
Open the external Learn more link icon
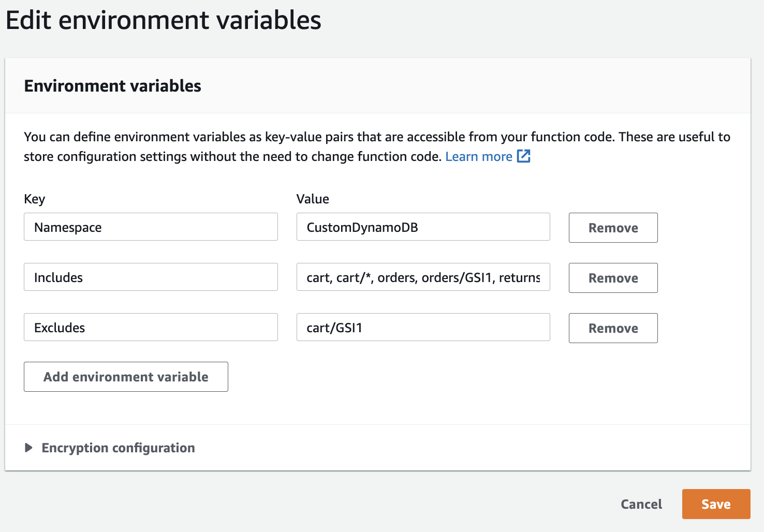point(524,156)
